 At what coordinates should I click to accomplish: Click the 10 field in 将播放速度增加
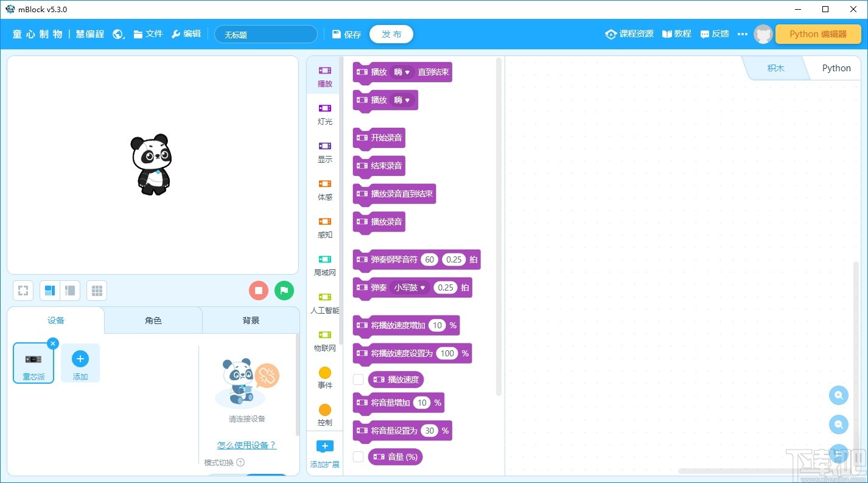[x=437, y=325]
